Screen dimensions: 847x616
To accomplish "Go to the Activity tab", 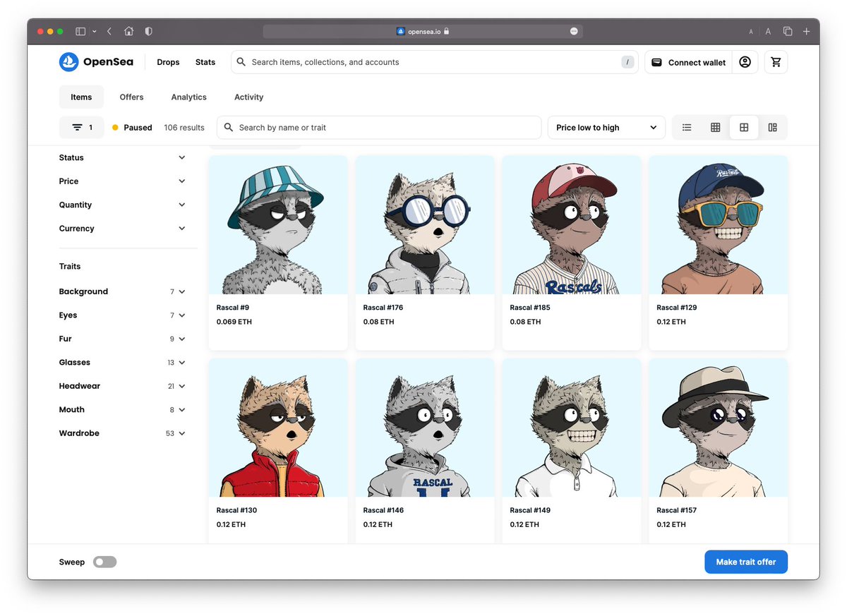I will (x=249, y=97).
